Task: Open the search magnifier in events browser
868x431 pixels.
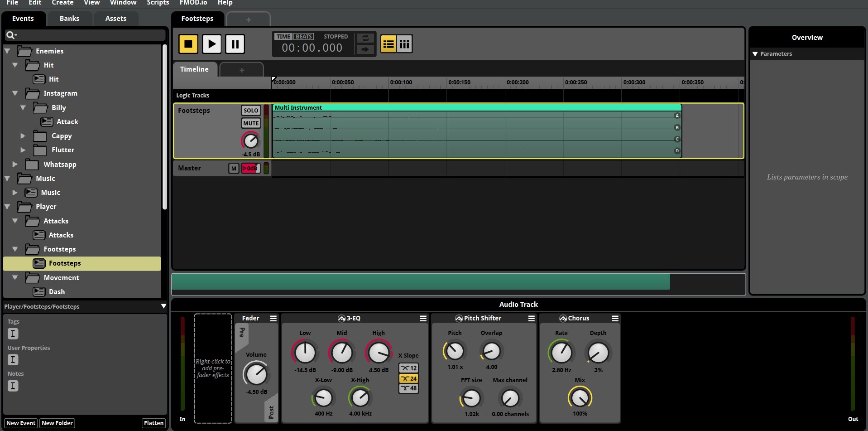Action: pyautogui.click(x=11, y=35)
